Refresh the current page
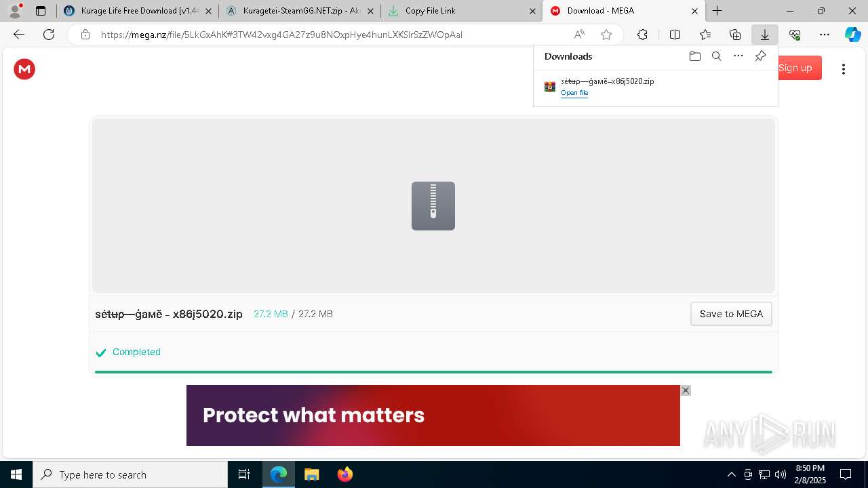Image resolution: width=868 pixels, height=488 pixels. click(x=49, y=35)
